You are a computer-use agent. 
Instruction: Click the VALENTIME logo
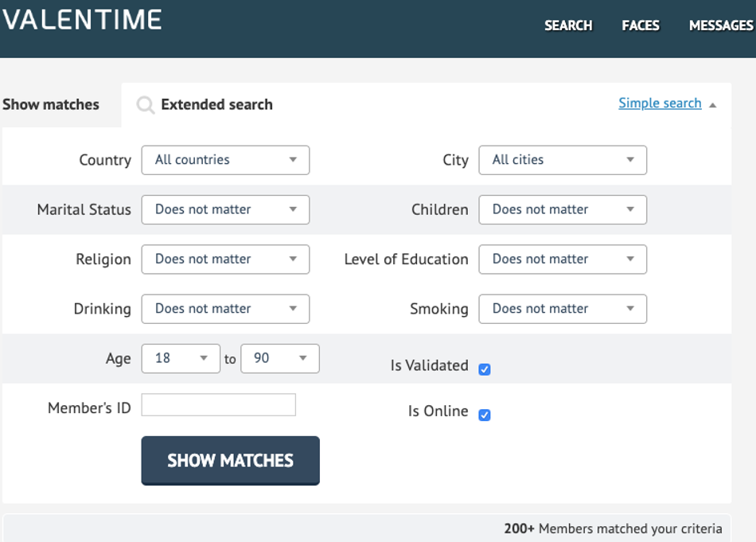(x=83, y=20)
